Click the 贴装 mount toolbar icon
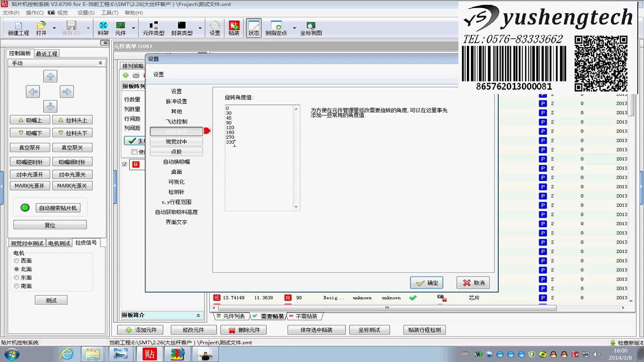The width and height of the screenshot is (644, 362). 234,29
